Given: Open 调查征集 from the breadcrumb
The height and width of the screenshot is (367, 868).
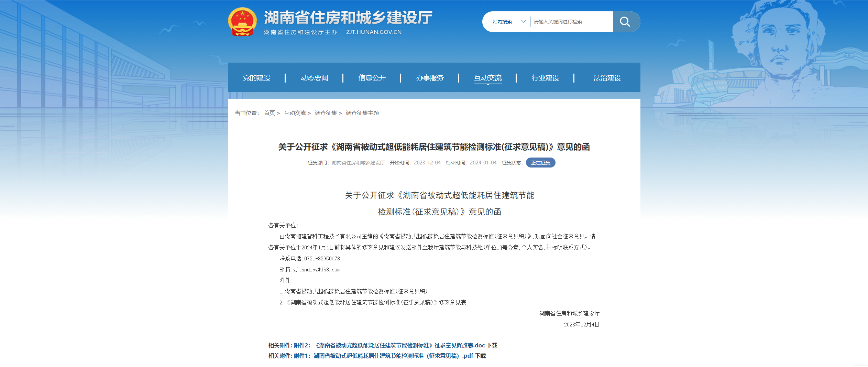Looking at the screenshot, I should point(326,113).
